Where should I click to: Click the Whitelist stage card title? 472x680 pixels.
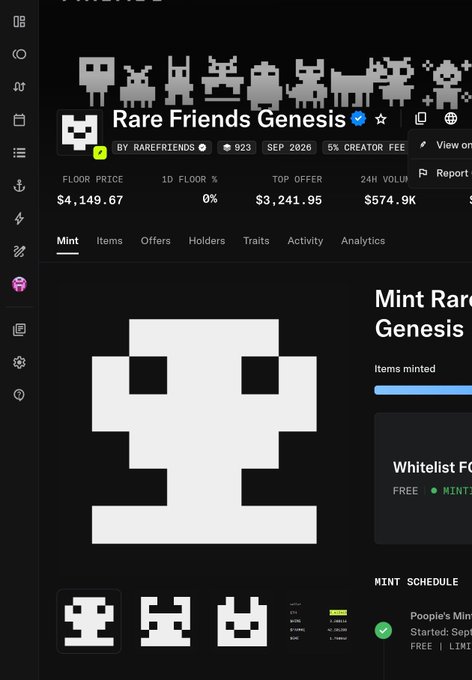click(432, 467)
